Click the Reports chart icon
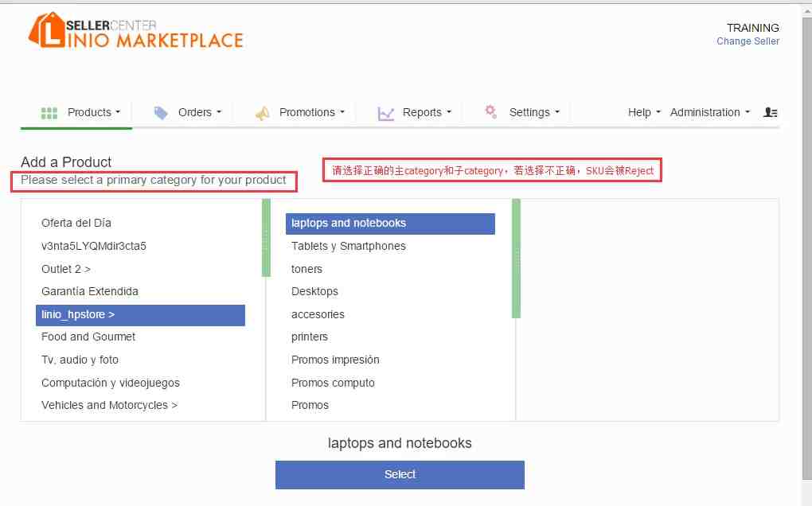 tap(386, 113)
